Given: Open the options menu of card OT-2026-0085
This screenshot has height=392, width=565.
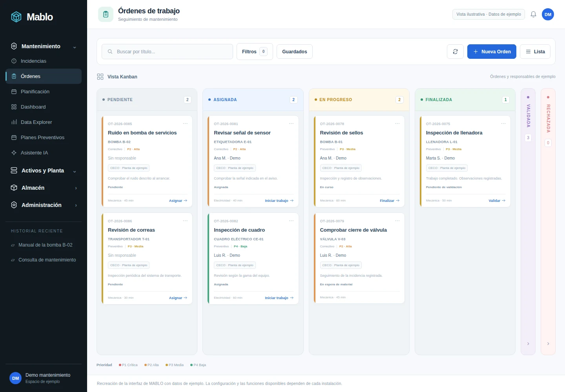Looking at the screenshot, I should pos(185,123).
